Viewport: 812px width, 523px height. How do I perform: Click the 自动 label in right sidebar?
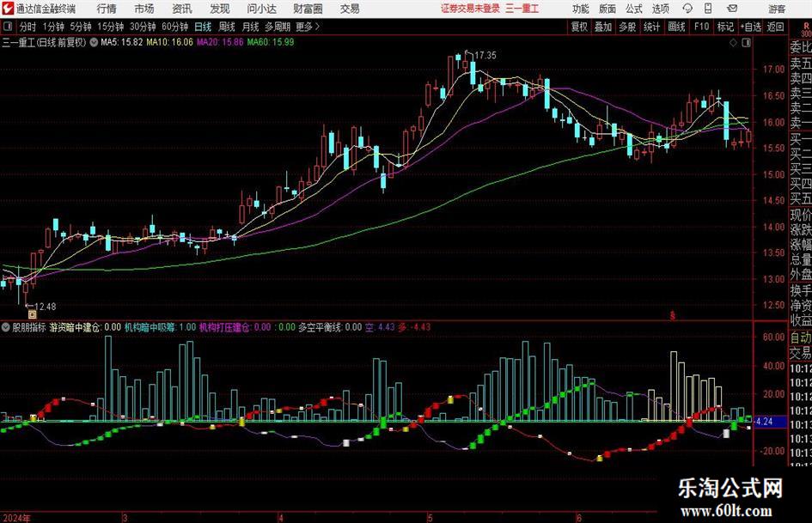pyautogui.click(x=801, y=338)
